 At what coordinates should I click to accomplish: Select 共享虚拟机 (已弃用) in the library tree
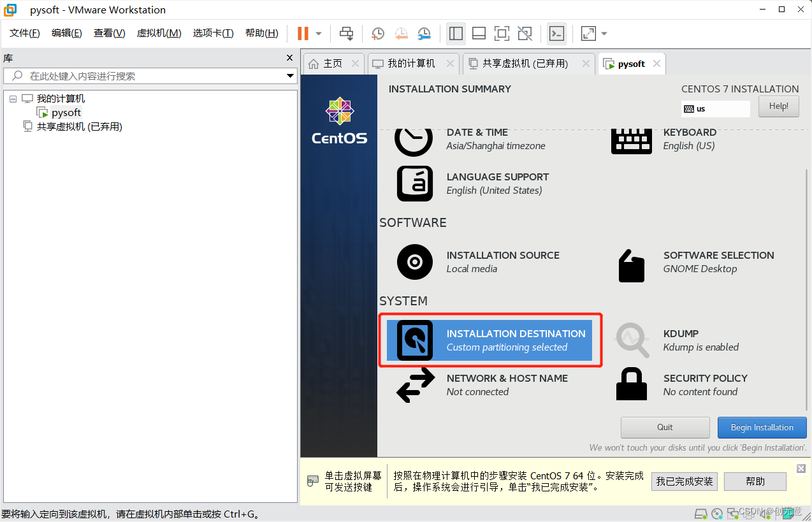point(79,127)
